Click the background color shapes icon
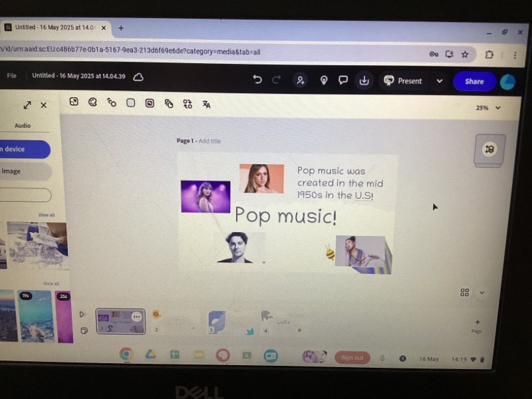532x399 pixels. pyautogui.click(x=112, y=102)
